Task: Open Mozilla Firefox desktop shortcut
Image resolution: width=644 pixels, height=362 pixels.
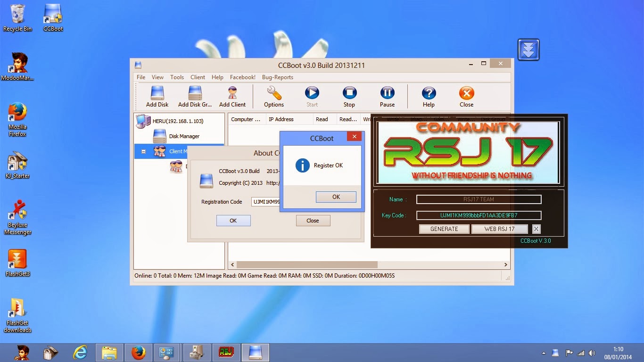Action: click(17, 120)
